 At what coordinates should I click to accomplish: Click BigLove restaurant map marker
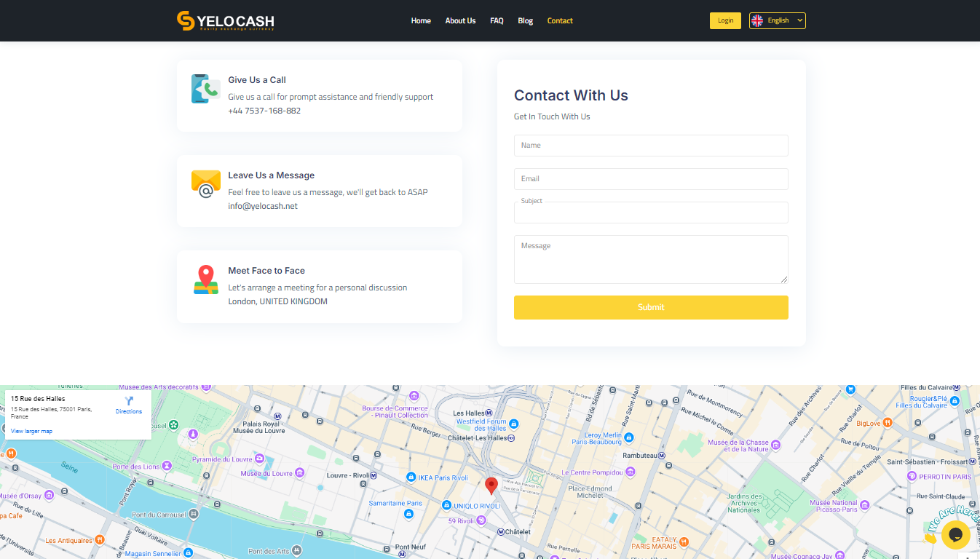tap(889, 423)
